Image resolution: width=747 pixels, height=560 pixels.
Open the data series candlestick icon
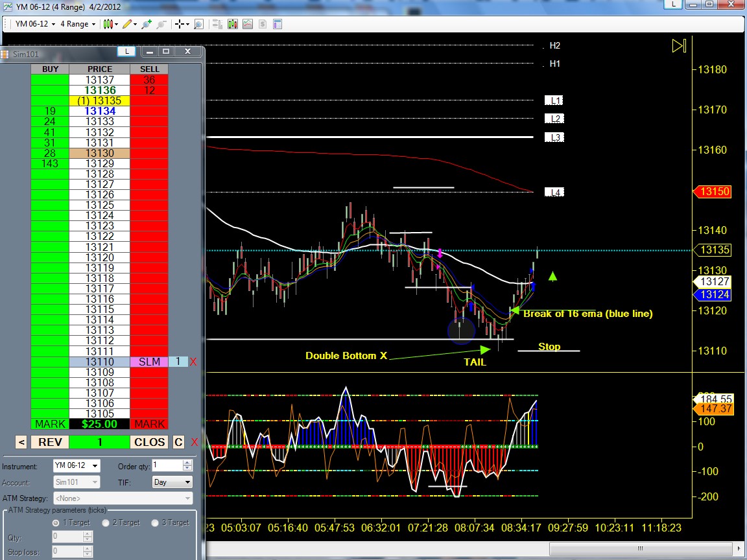tap(233, 24)
